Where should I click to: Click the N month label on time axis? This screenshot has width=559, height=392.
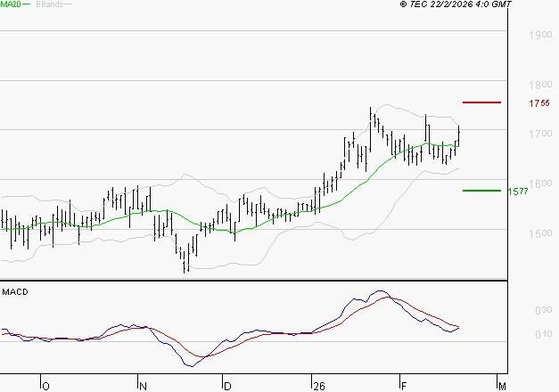point(143,387)
